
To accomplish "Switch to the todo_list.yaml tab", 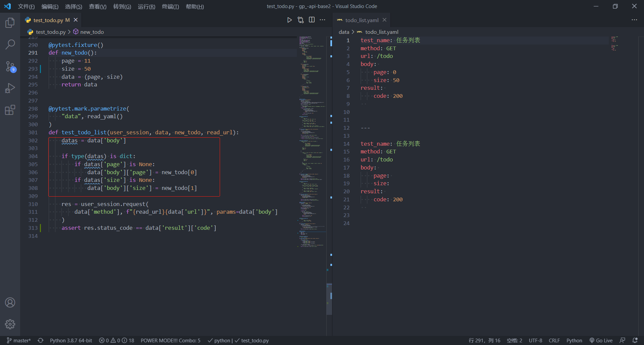I will [x=362, y=20].
